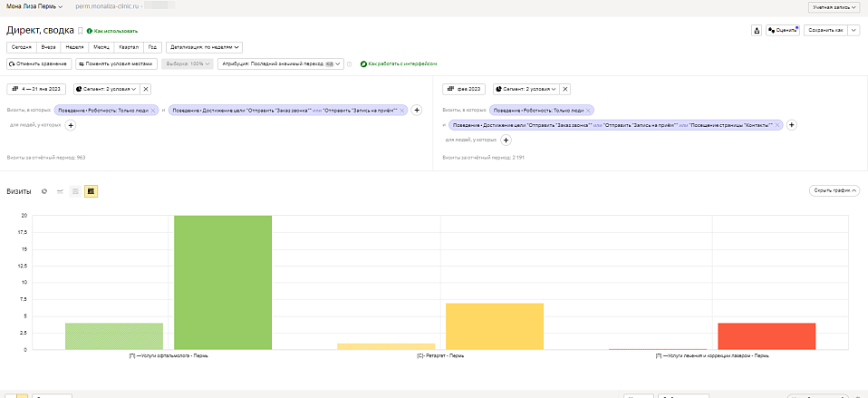This screenshot has height=398, width=868.
Task: Open the 4 — 31 янв 2023 date picker
Action: coord(36,89)
